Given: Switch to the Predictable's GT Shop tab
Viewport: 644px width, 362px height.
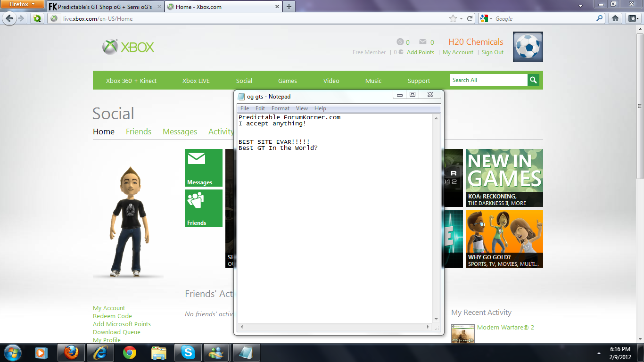Looking at the screenshot, I should 105,7.
